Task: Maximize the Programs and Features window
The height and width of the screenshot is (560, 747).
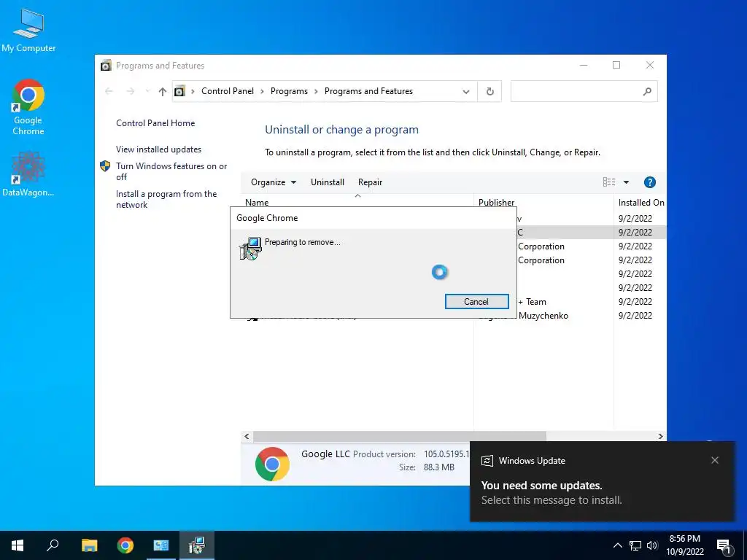Action: [x=616, y=65]
